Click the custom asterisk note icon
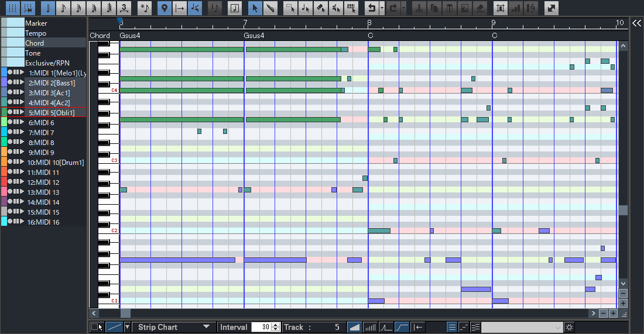Screen dimensions: 644x334 click(144, 8)
